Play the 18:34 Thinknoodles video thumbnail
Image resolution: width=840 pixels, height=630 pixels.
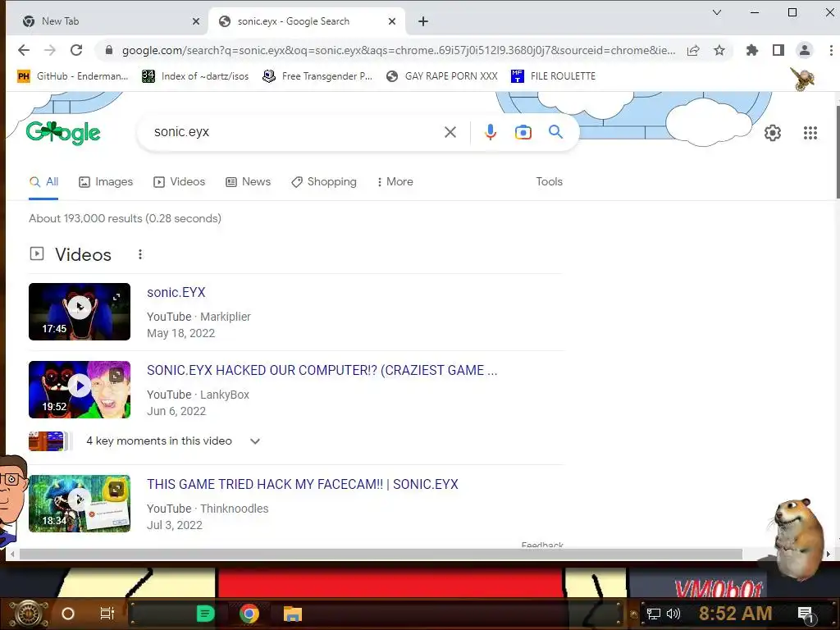point(80,504)
